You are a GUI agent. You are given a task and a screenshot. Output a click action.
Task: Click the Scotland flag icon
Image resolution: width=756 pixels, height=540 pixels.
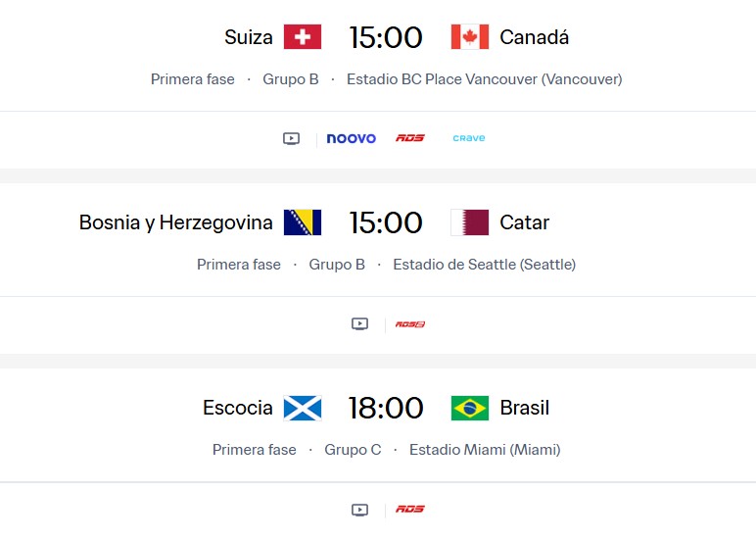[303, 408]
